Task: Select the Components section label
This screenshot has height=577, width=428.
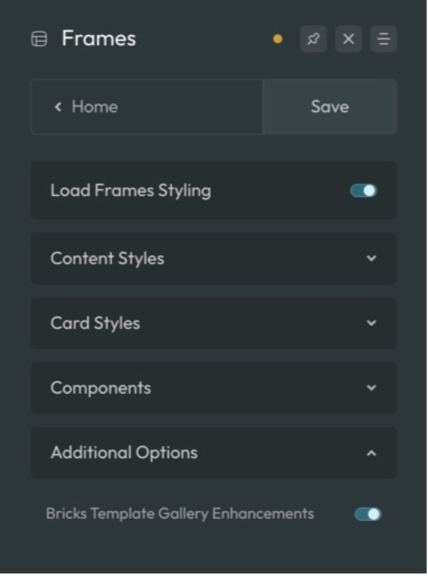Action: pyautogui.click(x=101, y=388)
